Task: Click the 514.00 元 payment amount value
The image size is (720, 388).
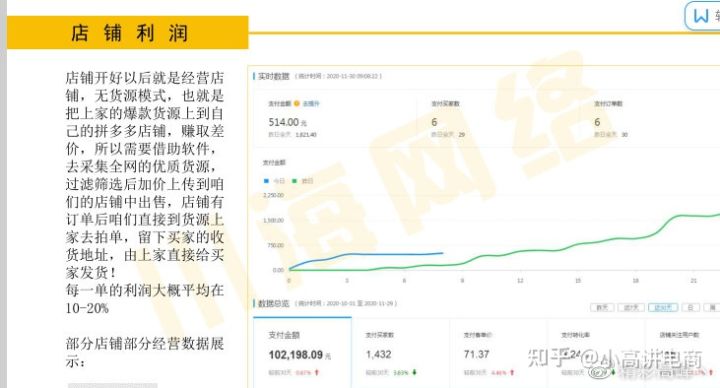Action: pos(287,123)
